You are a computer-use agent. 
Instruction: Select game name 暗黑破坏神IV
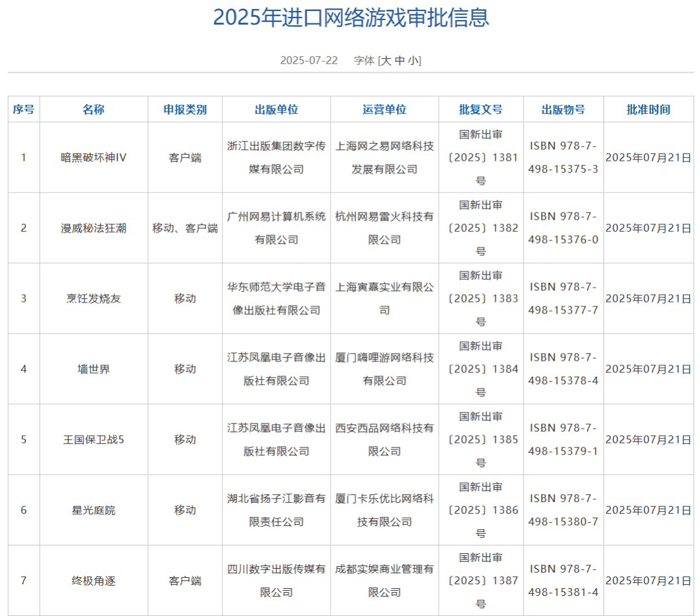click(94, 157)
